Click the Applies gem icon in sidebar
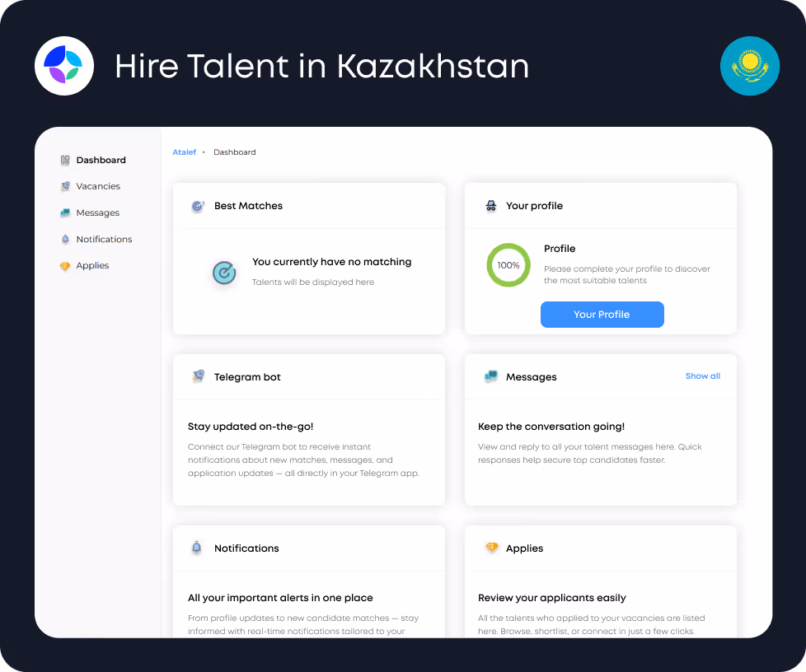 point(64,265)
